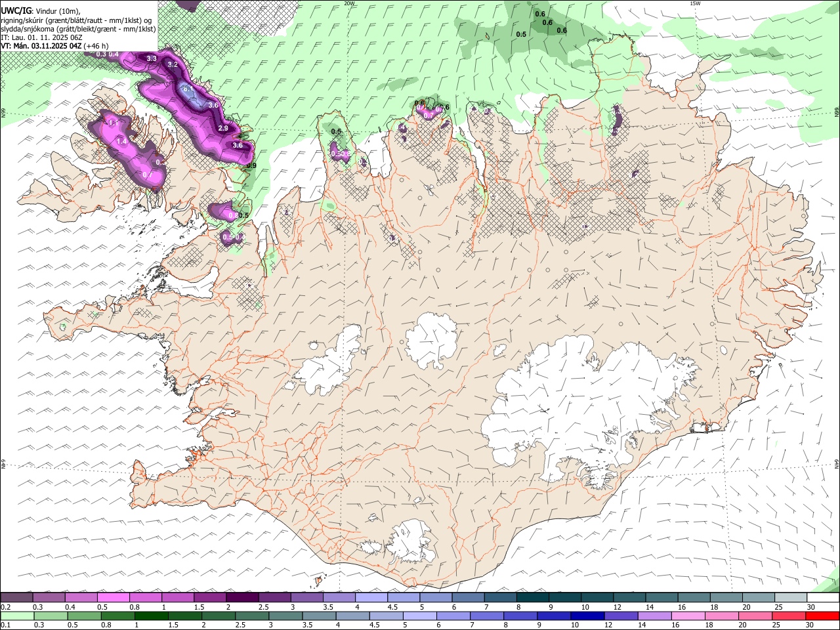Select the 1.1 snowfall value over the Westfjords
Image resolution: width=840 pixels, height=630 pixels.
pos(114,123)
